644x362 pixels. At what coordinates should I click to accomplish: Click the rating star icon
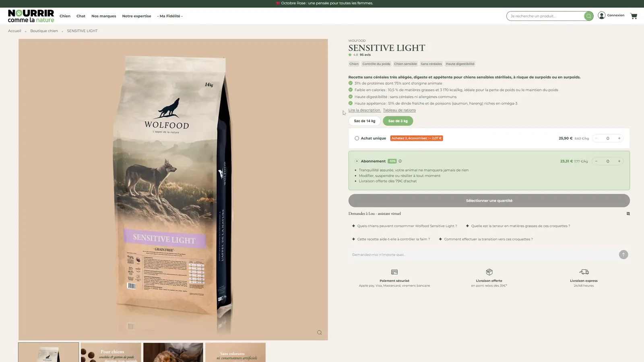pyautogui.click(x=350, y=55)
